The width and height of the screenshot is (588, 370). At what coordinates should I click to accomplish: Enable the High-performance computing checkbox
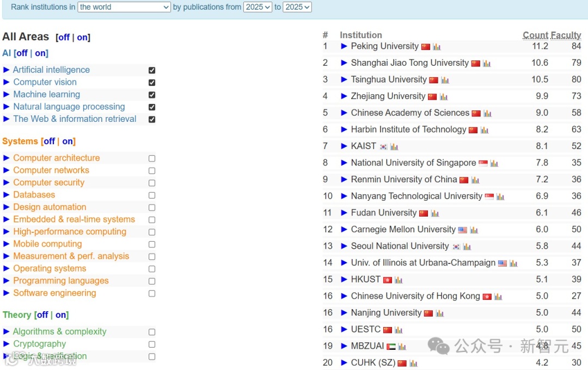152,232
